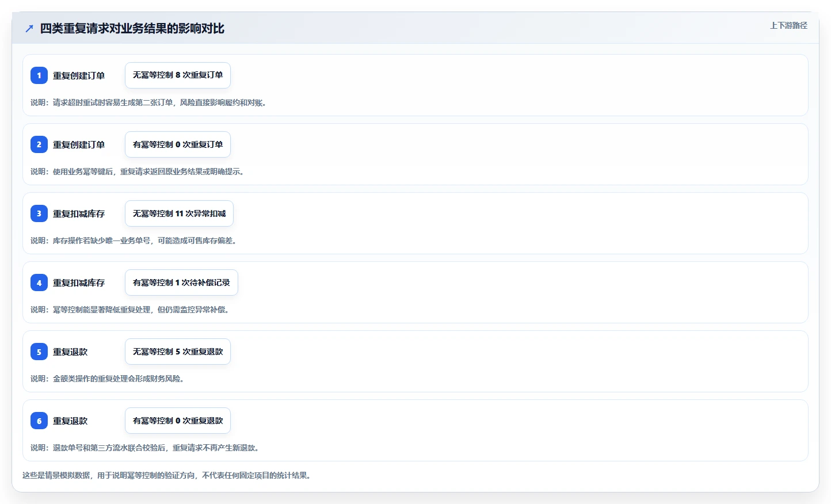Click the note starting 退款单号和第三方流水联合校验后
This screenshot has height=504, width=831.
(x=144, y=448)
